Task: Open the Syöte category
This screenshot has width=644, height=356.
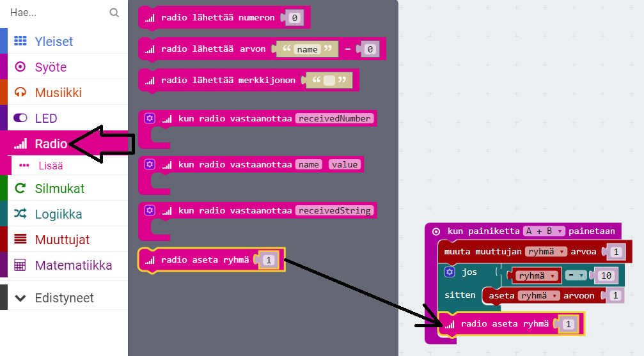Action: click(x=51, y=67)
